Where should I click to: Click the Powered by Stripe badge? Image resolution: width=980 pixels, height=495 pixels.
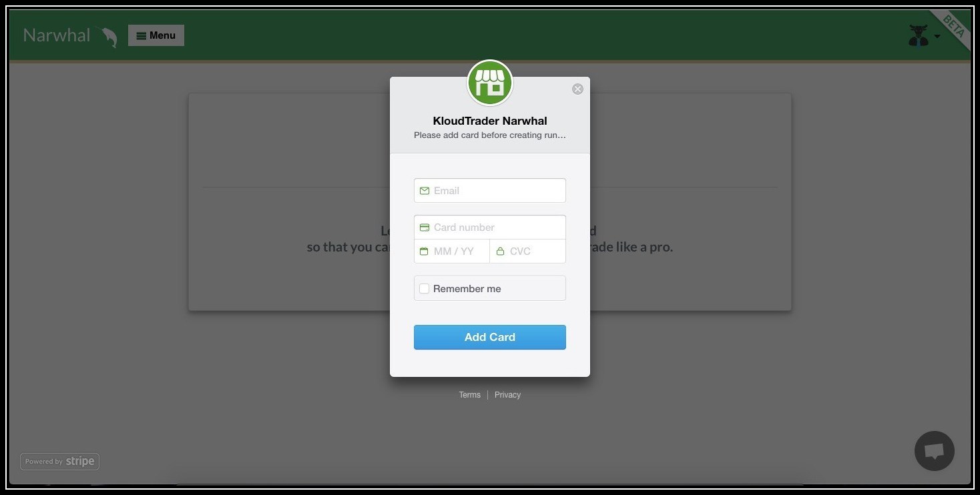pos(60,461)
